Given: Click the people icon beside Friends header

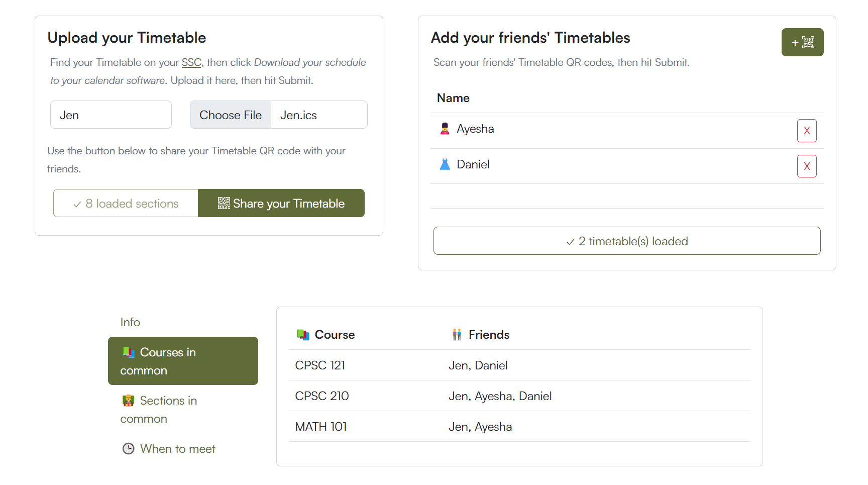Looking at the screenshot, I should pyautogui.click(x=457, y=335).
